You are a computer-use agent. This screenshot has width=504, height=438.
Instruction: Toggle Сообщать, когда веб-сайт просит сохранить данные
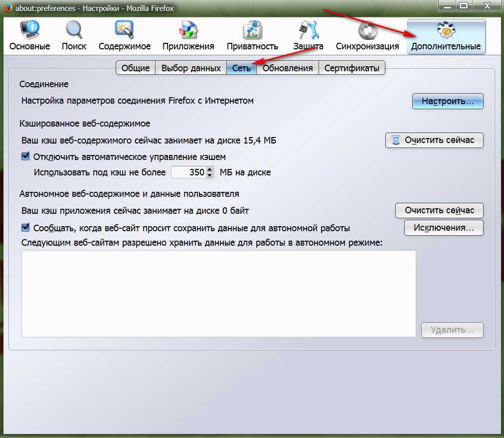[x=25, y=228]
